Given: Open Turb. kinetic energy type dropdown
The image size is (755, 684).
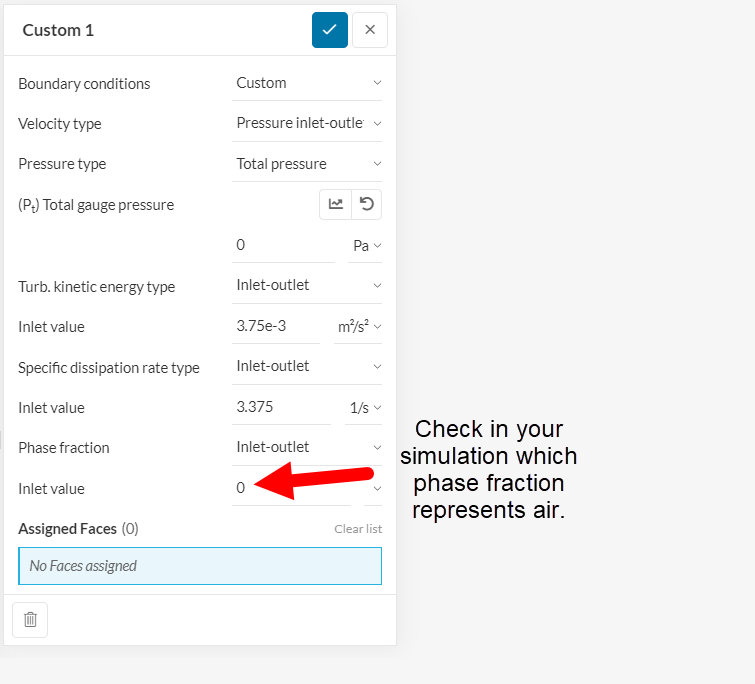Looking at the screenshot, I should 307,286.
